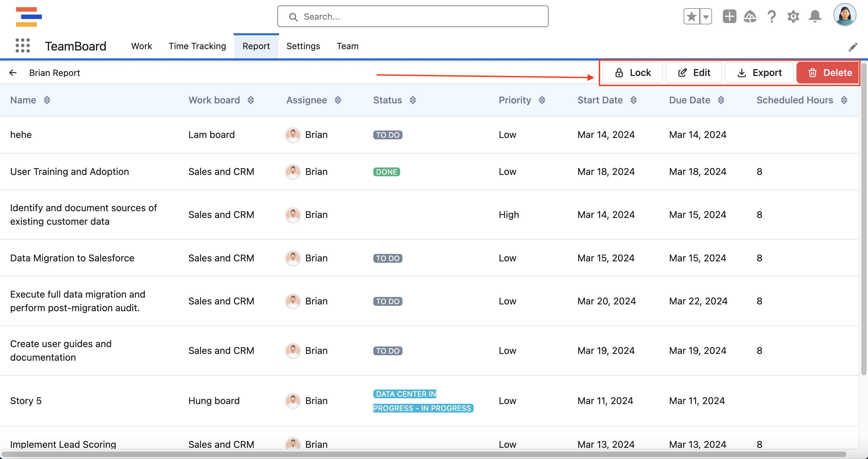Open the setup gear icon

click(x=793, y=16)
